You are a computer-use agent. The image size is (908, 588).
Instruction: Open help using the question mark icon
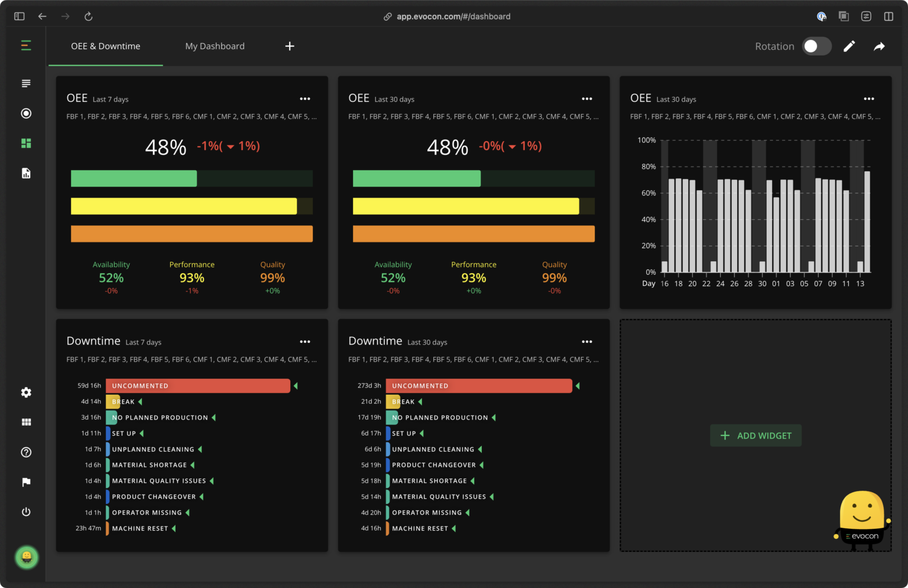26,452
